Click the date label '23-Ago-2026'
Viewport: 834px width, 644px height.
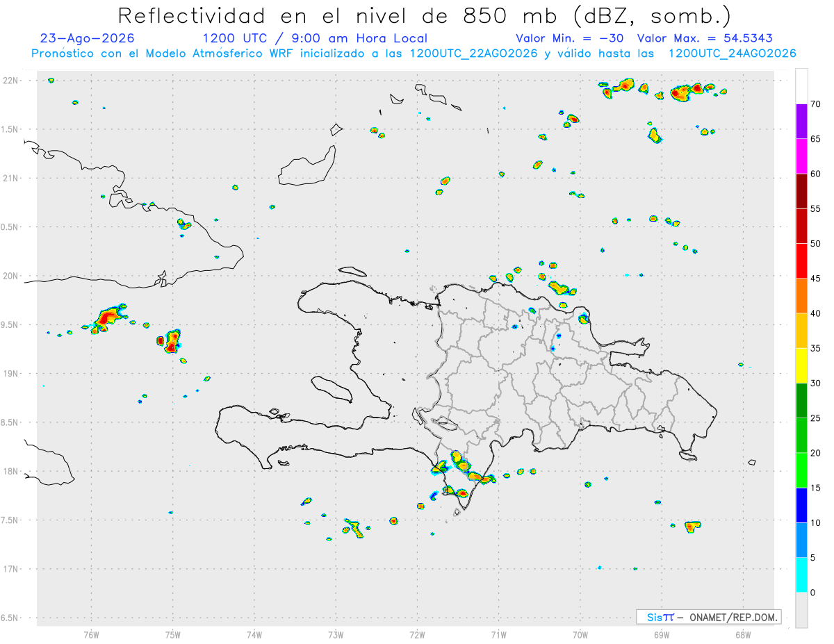point(88,38)
